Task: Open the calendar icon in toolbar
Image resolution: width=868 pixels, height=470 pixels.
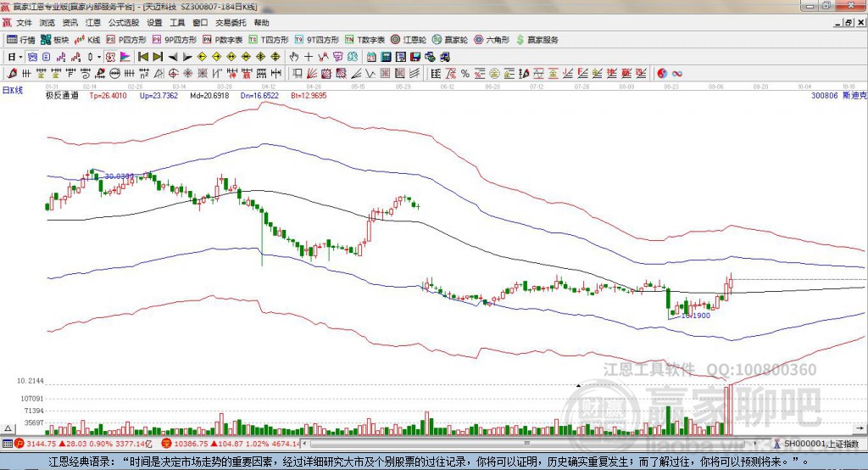Action: [x=371, y=57]
